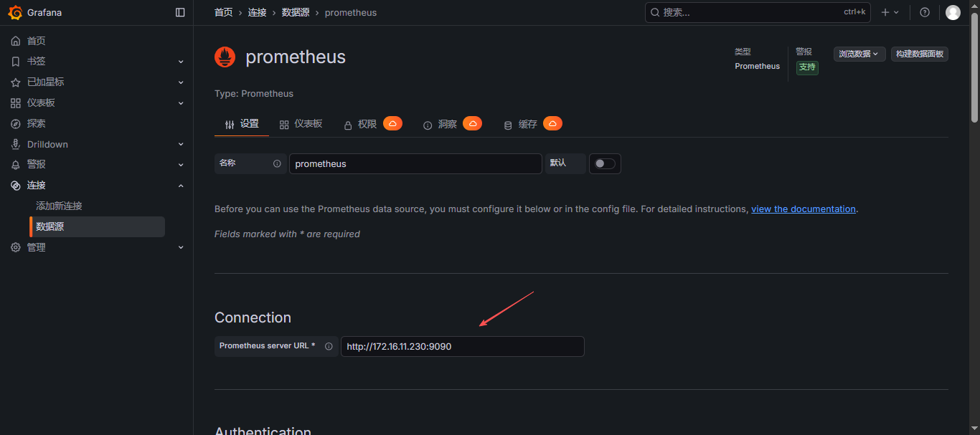Screen dimensions: 980x435
Task: Expand the 管理 sidebar section
Action: click(181, 247)
